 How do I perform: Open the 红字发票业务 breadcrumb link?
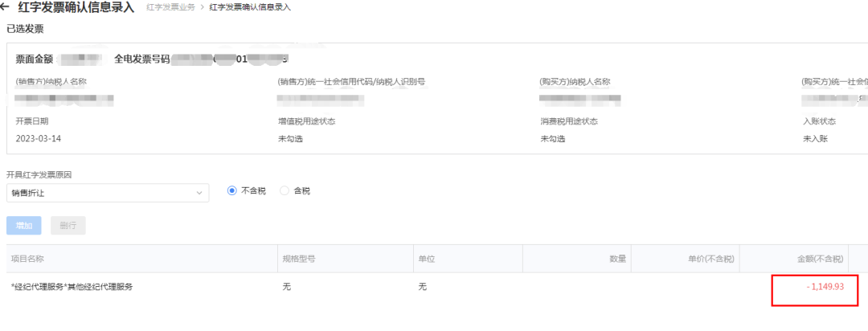[x=170, y=7]
